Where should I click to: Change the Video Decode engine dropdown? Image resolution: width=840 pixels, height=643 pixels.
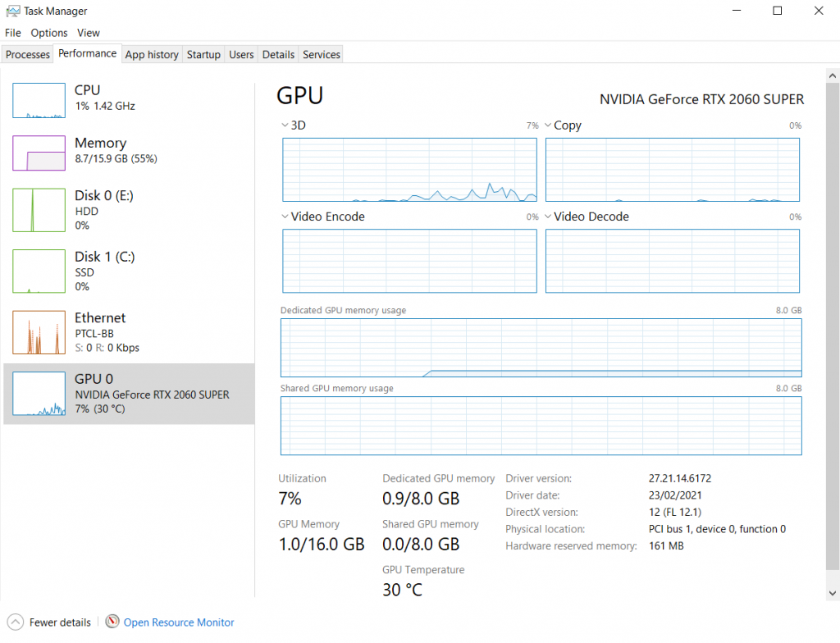click(549, 217)
